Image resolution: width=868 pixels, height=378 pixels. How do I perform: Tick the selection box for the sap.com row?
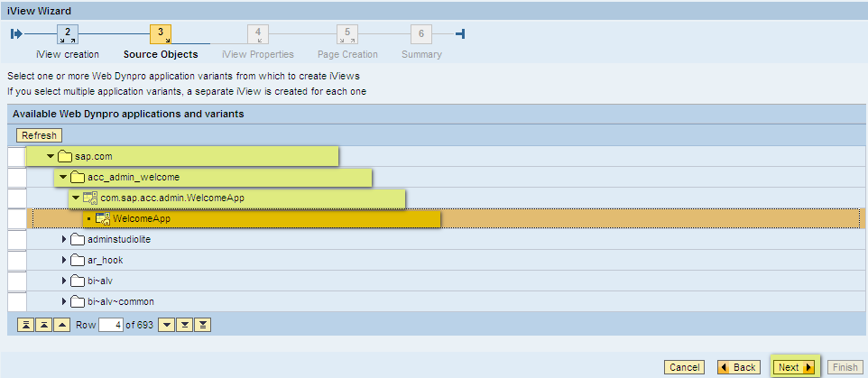[x=17, y=157]
